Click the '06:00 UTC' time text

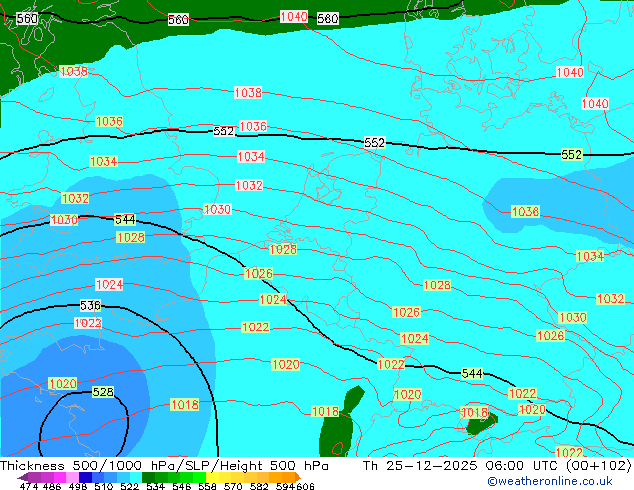522,466
